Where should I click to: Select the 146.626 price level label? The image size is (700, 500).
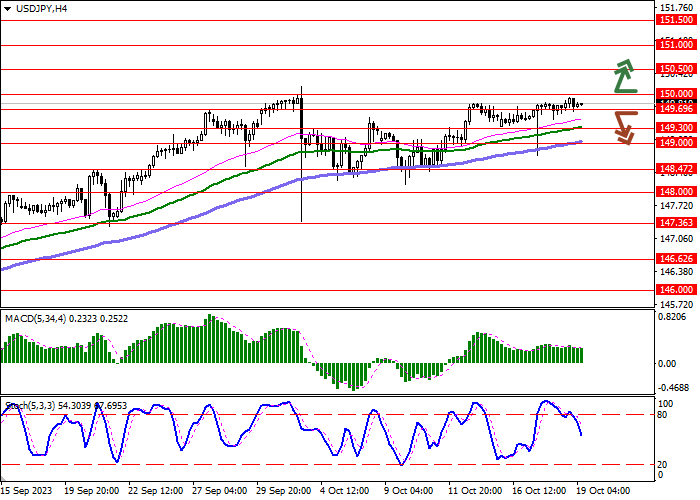point(676,260)
